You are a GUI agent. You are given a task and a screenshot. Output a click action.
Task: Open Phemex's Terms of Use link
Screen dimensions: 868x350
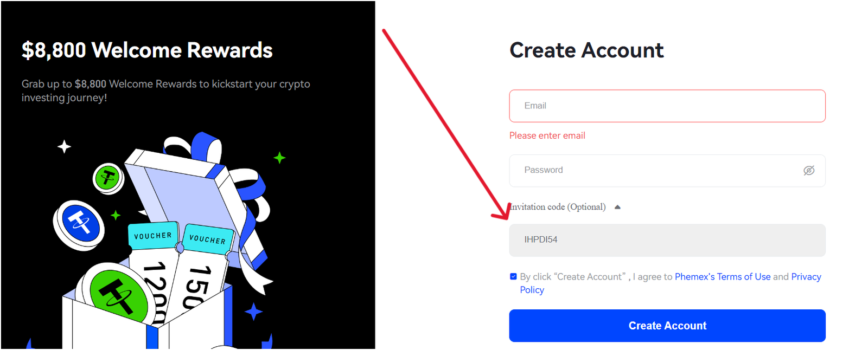pos(722,277)
